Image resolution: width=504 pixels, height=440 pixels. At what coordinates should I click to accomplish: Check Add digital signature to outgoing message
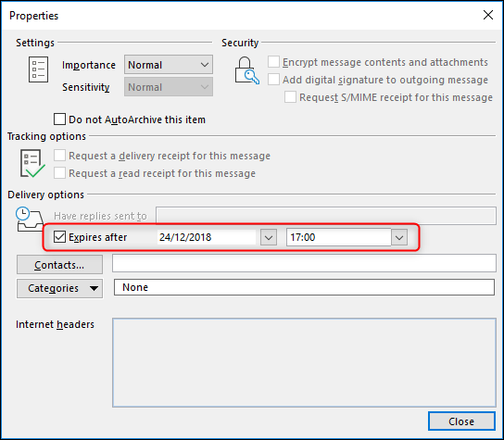273,80
